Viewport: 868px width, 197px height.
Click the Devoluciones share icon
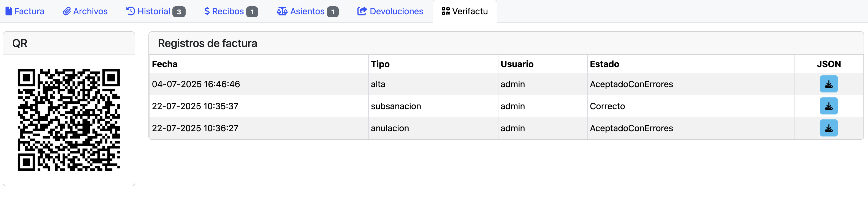[x=362, y=12]
